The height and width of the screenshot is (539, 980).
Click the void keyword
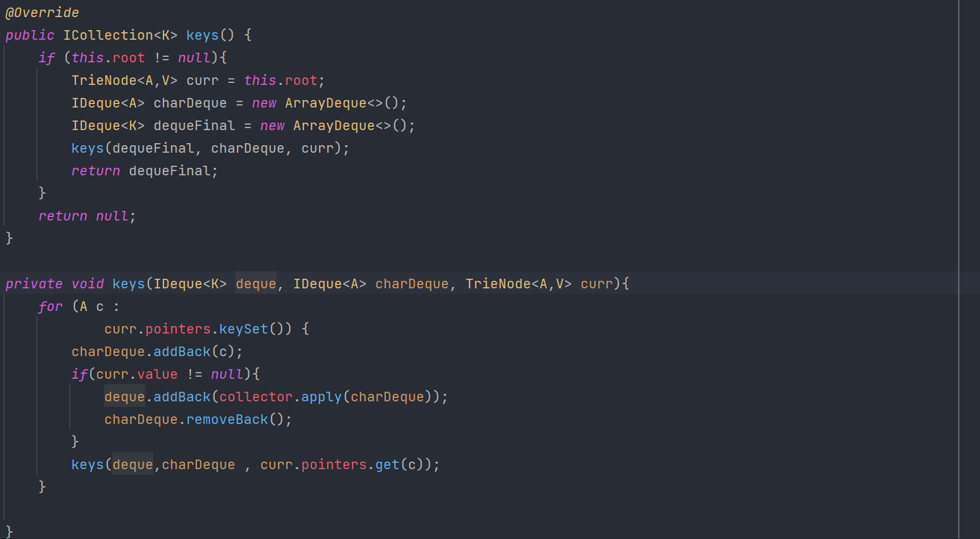88,284
